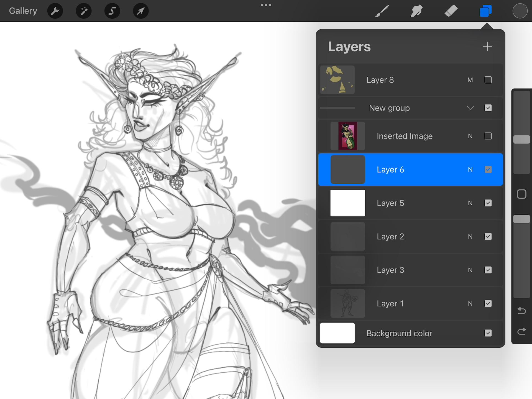Screen dimensions: 532x399
Task: Open blend mode N for Layer 2
Action: click(470, 237)
